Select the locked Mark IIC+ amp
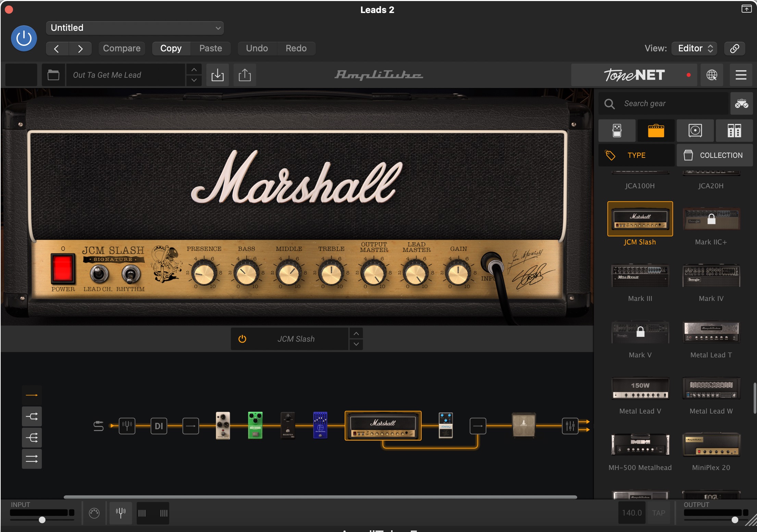Viewport: 757px width, 532px height. coord(711,219)
